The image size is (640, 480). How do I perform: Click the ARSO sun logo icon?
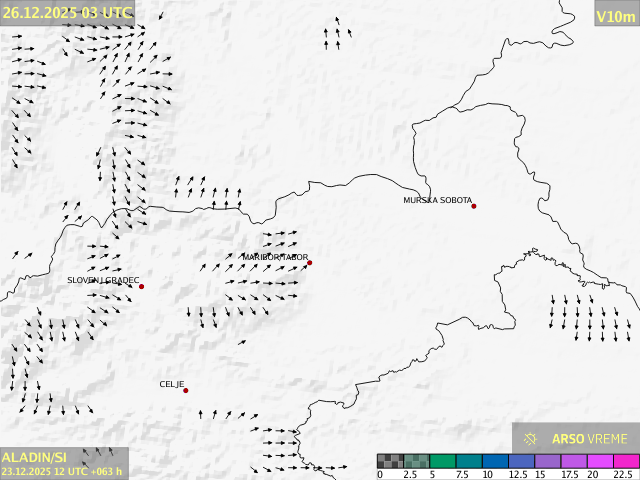coord(531,438)
